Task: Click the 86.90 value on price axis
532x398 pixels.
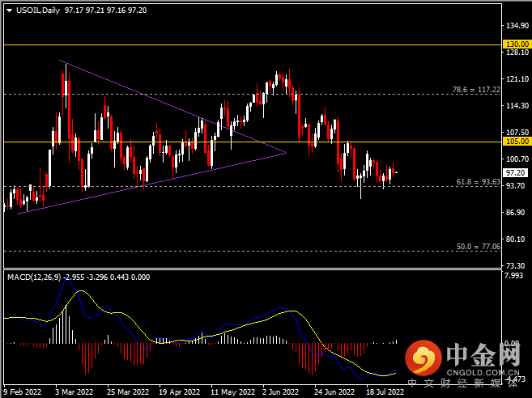Action: [x=515, y=212]
